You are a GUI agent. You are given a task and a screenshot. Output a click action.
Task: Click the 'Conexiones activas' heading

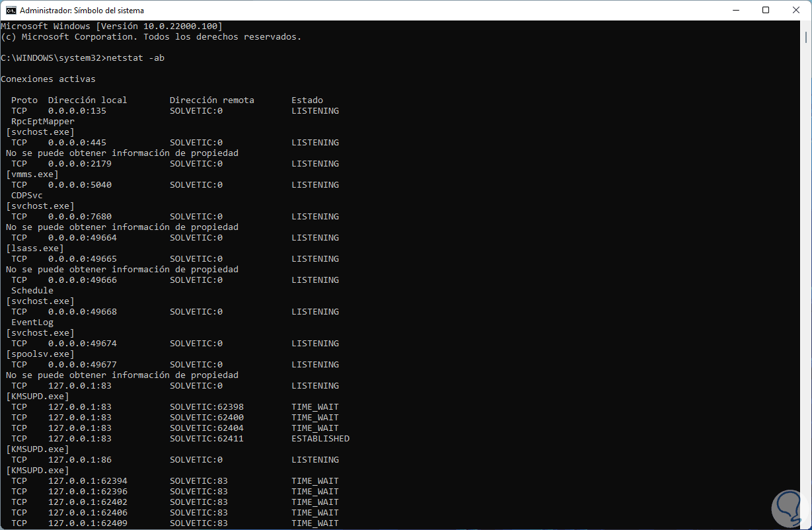pyautogui.click(x=48, y=79)
